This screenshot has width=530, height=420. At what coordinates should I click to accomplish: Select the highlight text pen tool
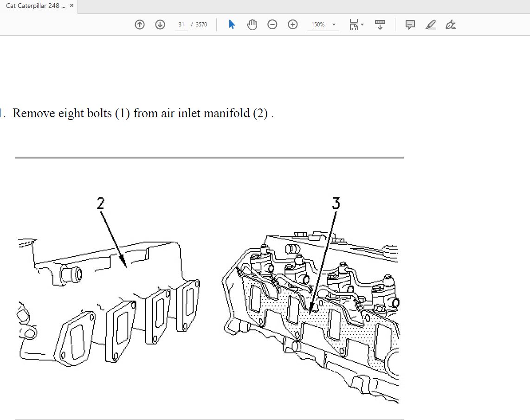point(431,25)
